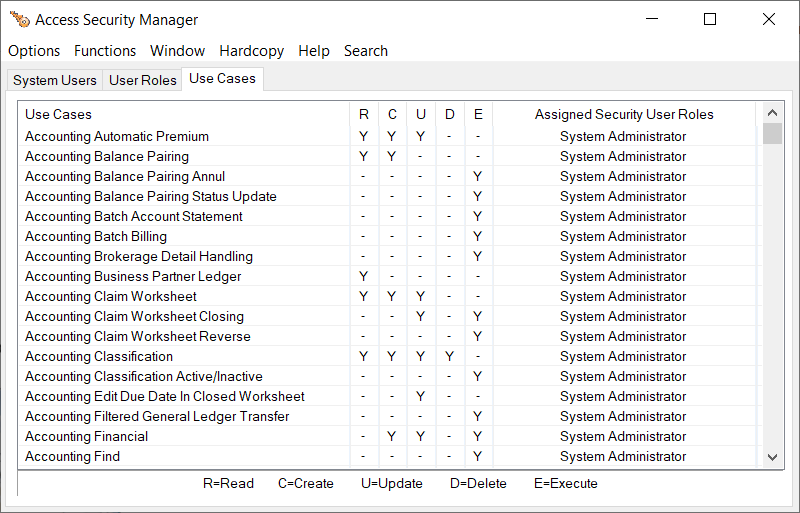Click Read Y for Accounting Business Partner Ledger
The height and width of the screenshot is (513, 800).
363,276
